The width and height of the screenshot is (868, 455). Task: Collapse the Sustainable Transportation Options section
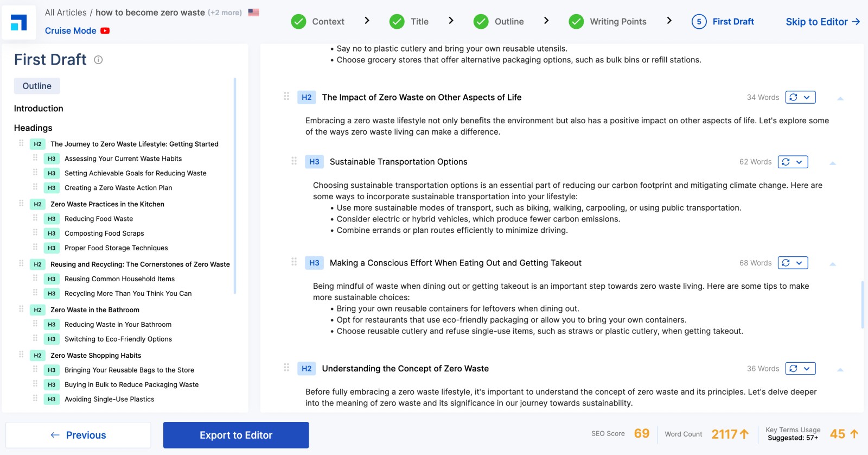(x=833, y=163)
